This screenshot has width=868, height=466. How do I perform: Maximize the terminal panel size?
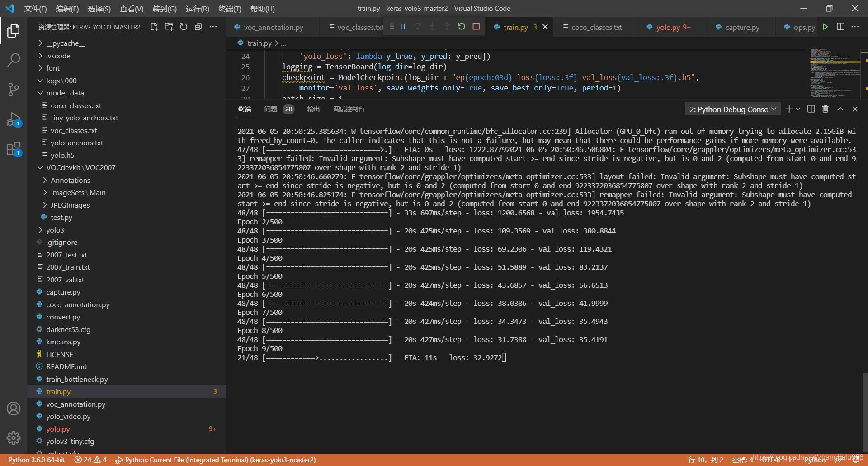840,109
